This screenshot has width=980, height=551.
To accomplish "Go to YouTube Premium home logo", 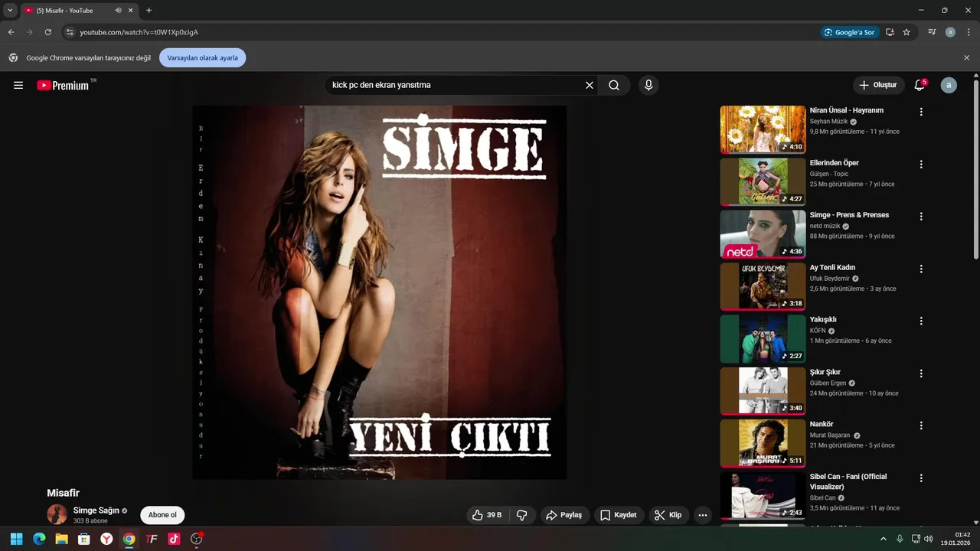I will [63, 85].
